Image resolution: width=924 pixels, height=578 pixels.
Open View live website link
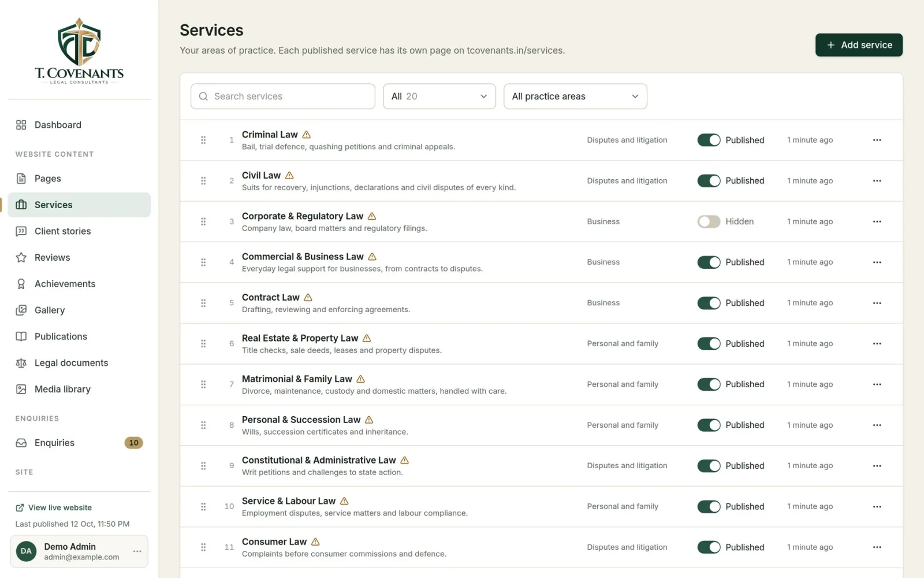click(x=54, y=507)
